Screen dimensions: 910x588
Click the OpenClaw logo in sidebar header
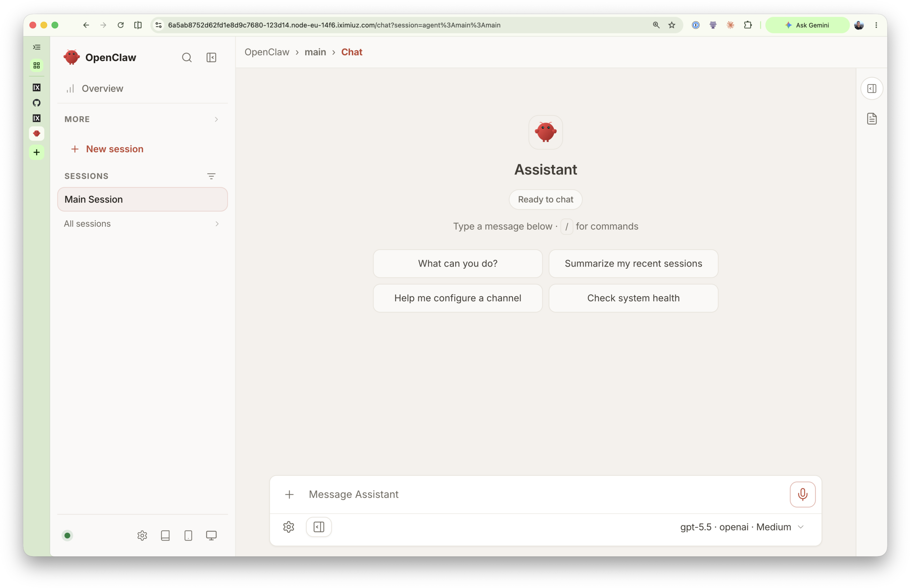click(x=71, y=57)
